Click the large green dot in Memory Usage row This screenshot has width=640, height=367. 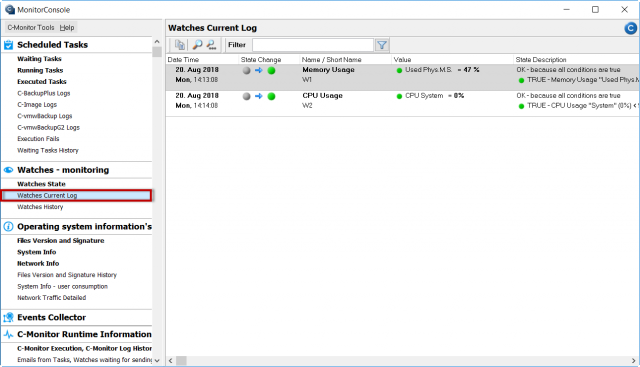click(271, 70)
